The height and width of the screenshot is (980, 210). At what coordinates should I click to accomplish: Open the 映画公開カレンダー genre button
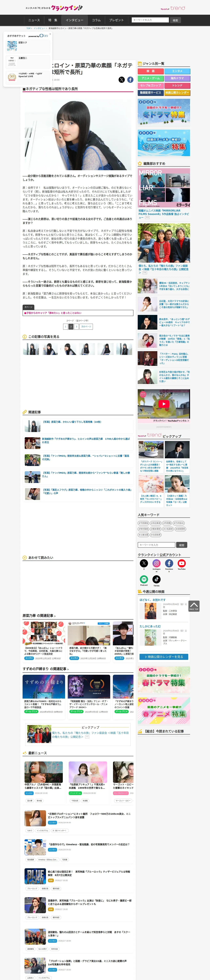click(x=177, y=93)
